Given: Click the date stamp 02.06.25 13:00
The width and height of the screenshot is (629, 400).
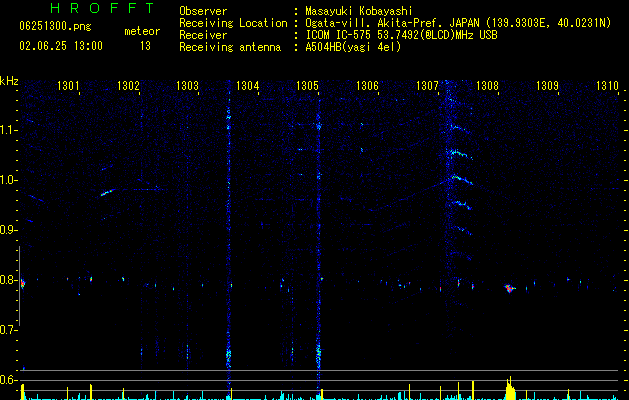Looking at the screenshot, I should pyautogui.click(x=61, y=46).
